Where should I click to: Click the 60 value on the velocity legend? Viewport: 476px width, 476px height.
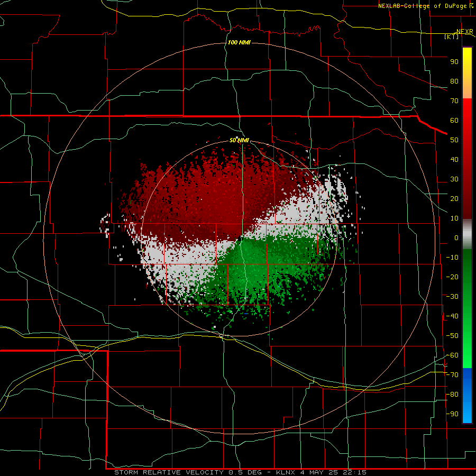[x=454, y=121]
